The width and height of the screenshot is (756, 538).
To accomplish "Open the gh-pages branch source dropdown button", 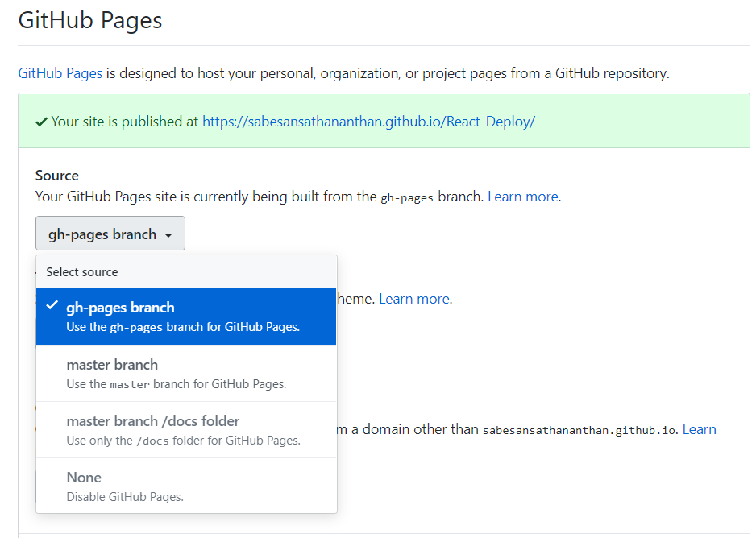I will (x=110, y=234).
